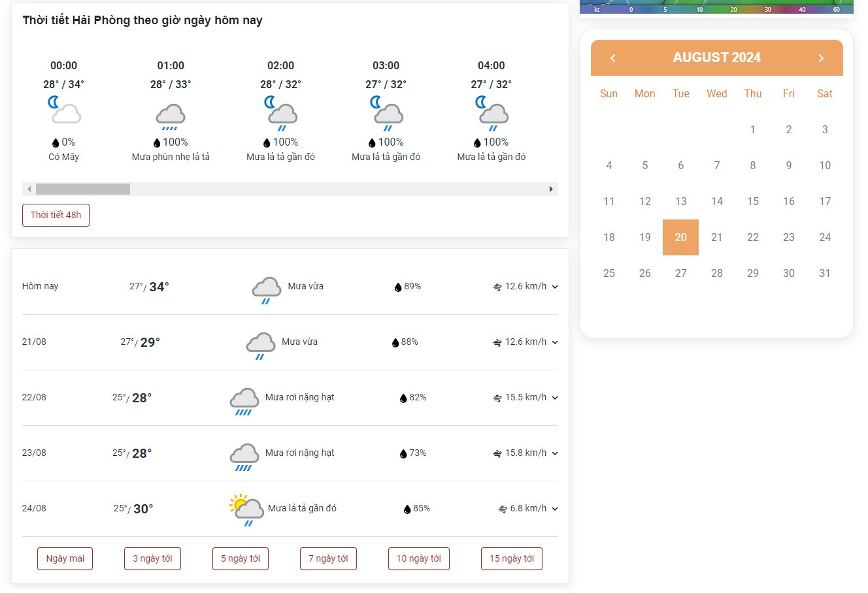
Task: Expand the 21/08 forecast row chevron
Action: [x=555, y=342]
